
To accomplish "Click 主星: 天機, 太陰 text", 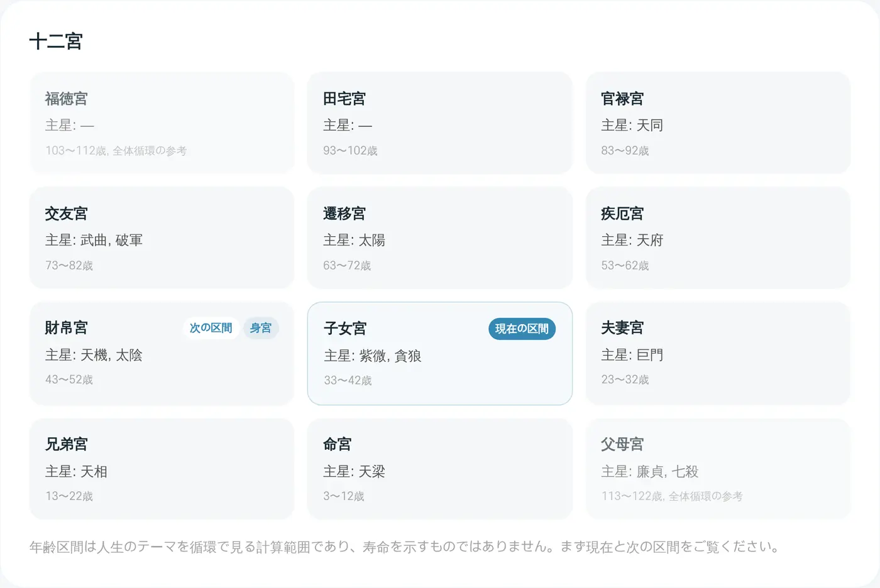I will (x=94, y=355).
